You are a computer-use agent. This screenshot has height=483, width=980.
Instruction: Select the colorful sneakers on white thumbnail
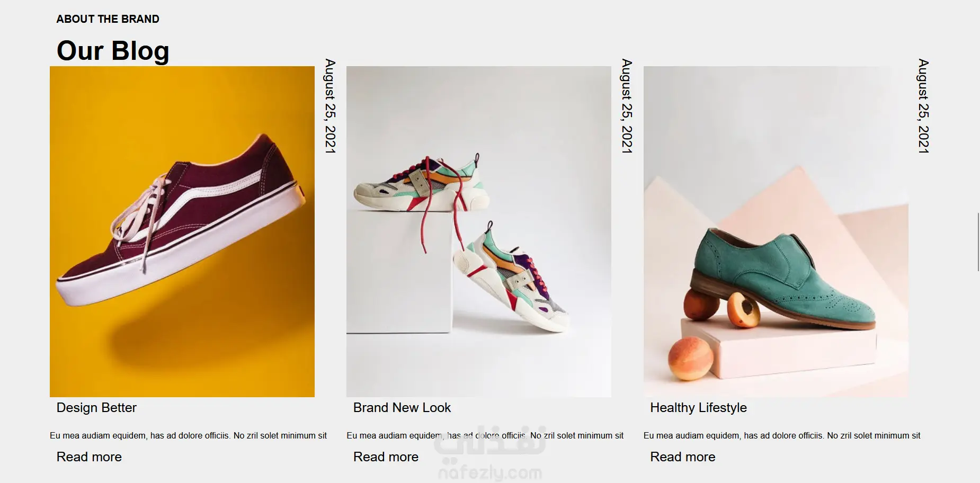pos(479,231)
